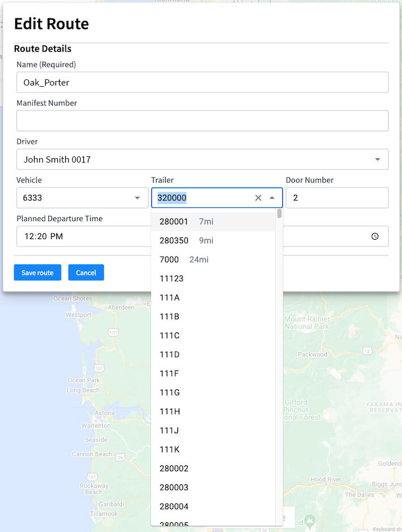Choose trailer 280002
Screen dimensions: 402x532
[x=213, y=469]
